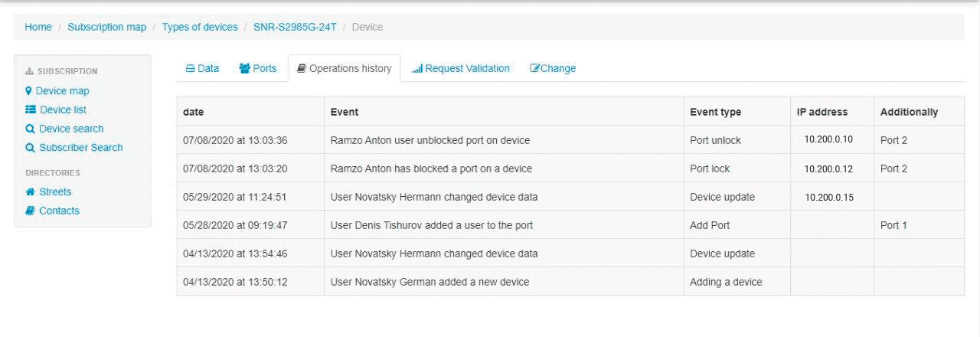This screenshot has width=980, height=337.
Task: Click the Device map pin icon
Action: pos(29,91)
